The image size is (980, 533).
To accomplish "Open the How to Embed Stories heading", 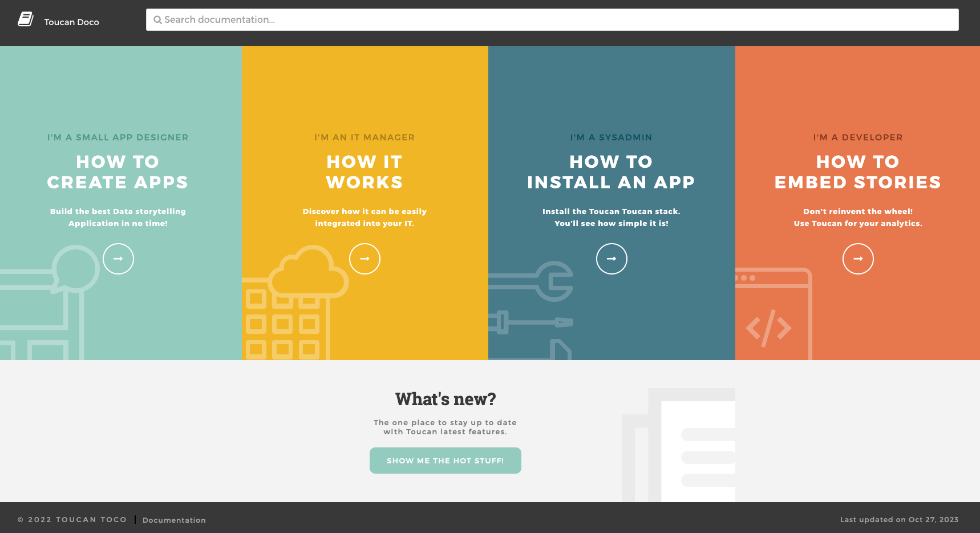I will 857,172.
